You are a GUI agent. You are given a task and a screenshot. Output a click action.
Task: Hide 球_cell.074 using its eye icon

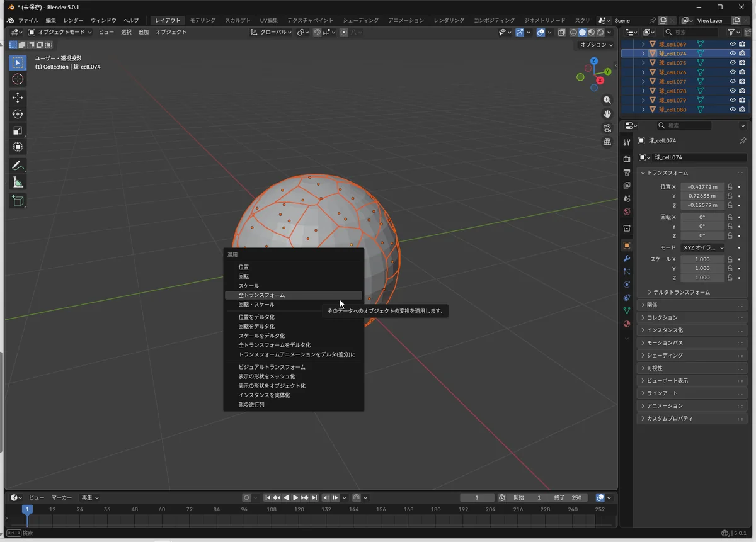733,54
